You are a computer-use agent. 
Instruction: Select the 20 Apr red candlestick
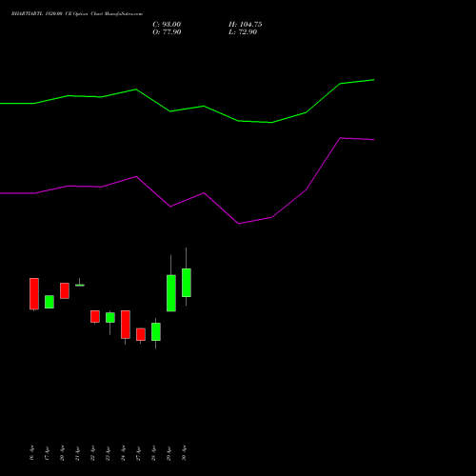click(x=65, y=290)
